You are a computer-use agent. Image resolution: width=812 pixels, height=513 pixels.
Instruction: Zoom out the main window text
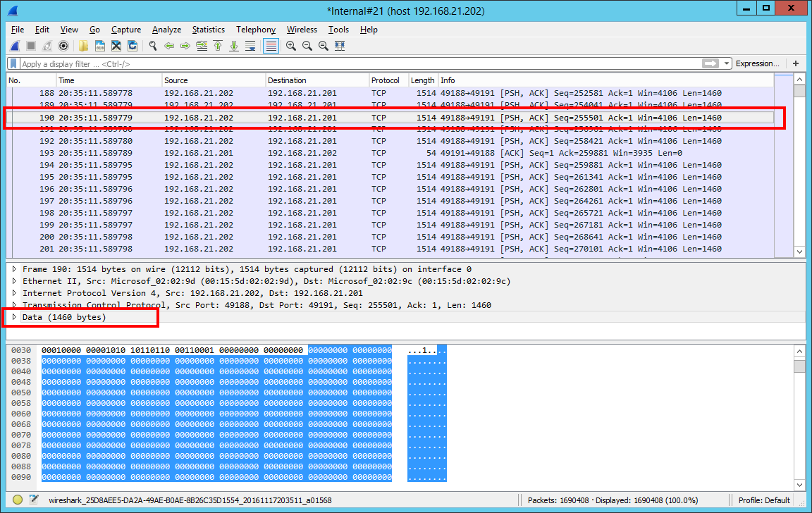coord(307,46)
